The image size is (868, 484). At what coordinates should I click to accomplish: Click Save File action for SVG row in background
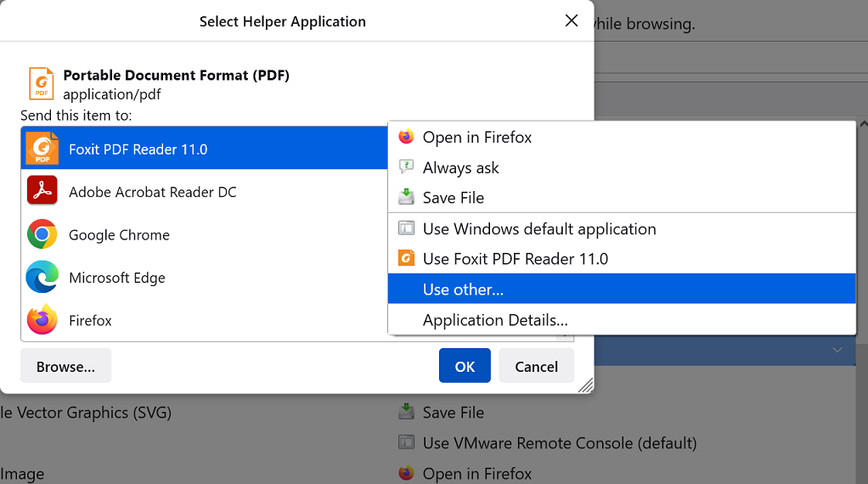(x=454, y=412)
